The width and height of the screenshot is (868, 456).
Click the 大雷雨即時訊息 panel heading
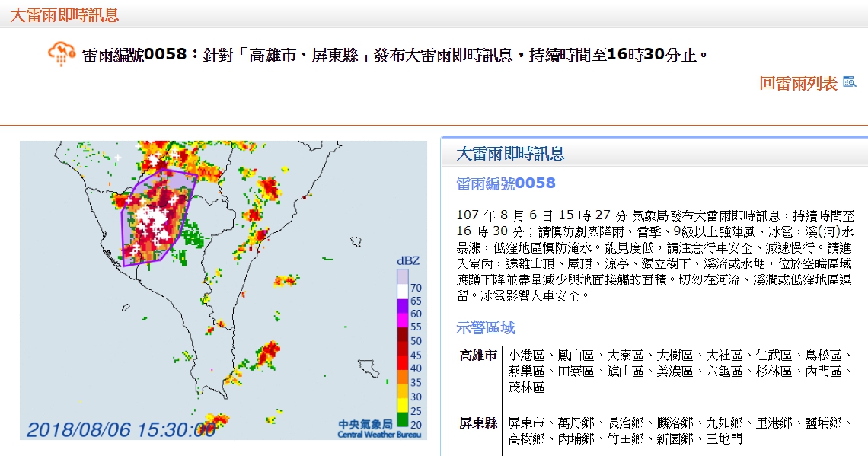[x=510, y=154]
